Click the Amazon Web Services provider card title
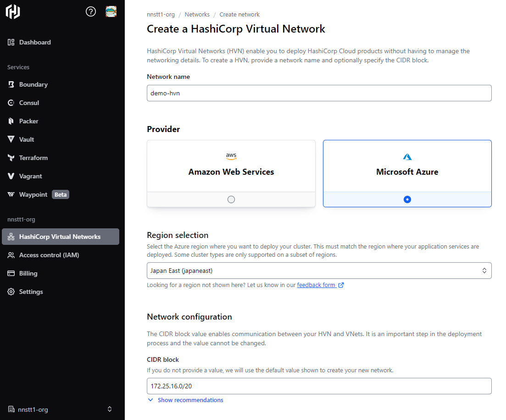The image size is (506, 420). pos(231,172)
